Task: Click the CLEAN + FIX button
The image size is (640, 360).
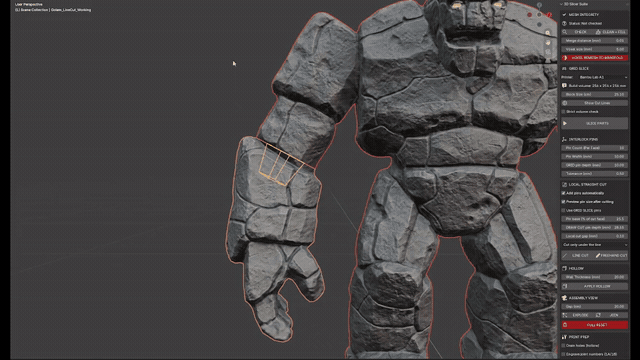Action: pos(611,32)
